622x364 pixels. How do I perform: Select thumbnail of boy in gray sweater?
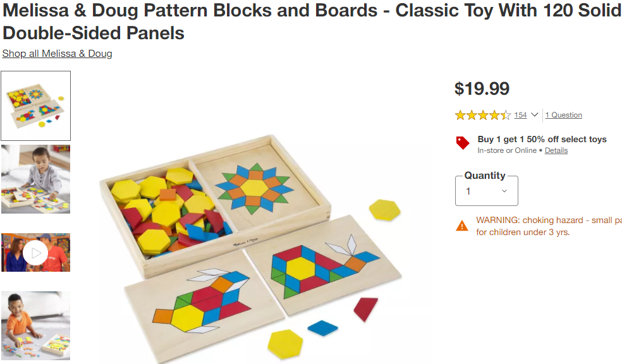(x=35, y=179)
